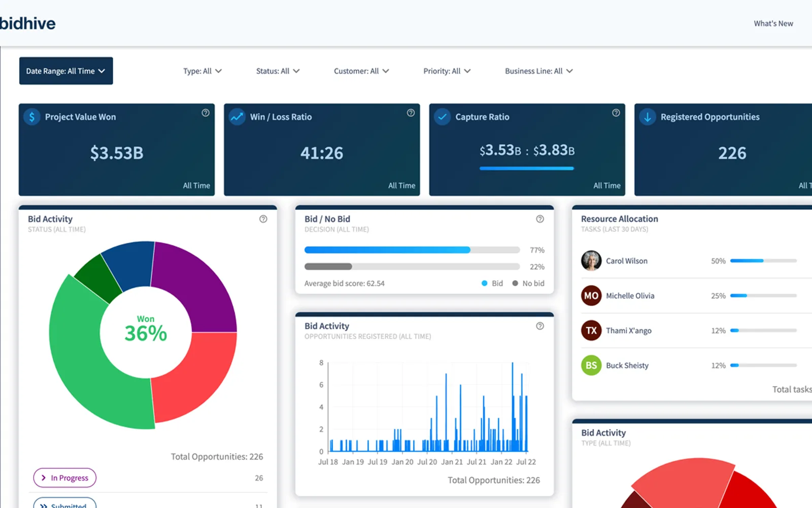Screen dimensions: 812x508
Task: Click the 77% Bid progress bar
Action: coord(412,250)
